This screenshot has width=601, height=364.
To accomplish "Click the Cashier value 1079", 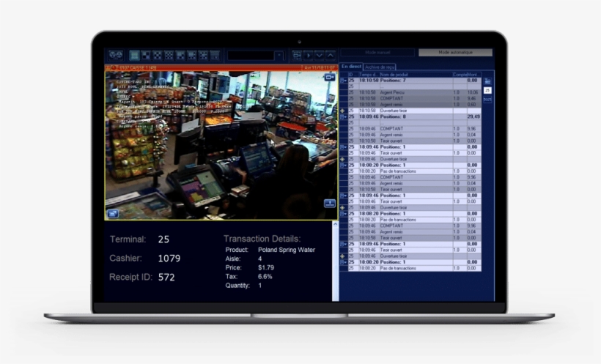I will (x=169, y=259).
